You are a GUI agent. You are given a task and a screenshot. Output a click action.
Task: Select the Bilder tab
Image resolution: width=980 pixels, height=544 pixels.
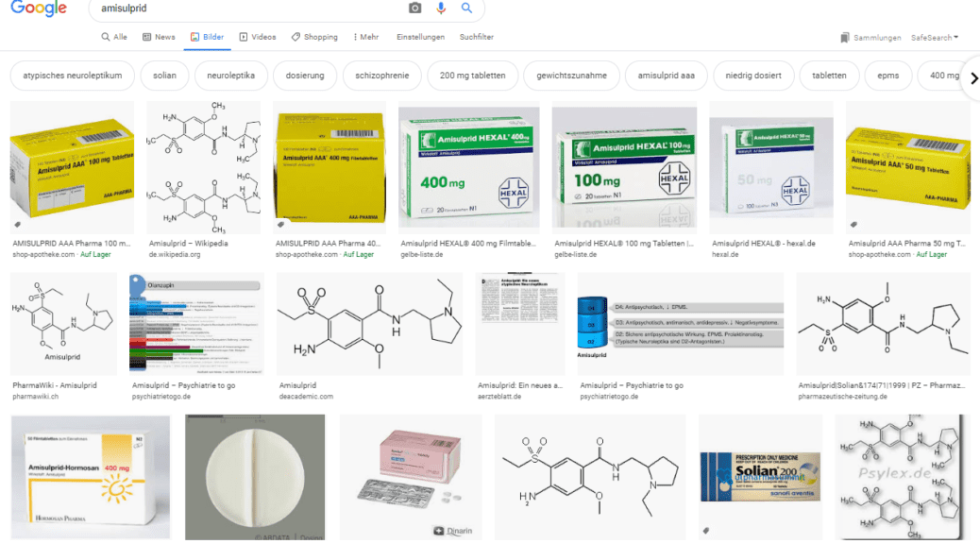coord(207,37)
